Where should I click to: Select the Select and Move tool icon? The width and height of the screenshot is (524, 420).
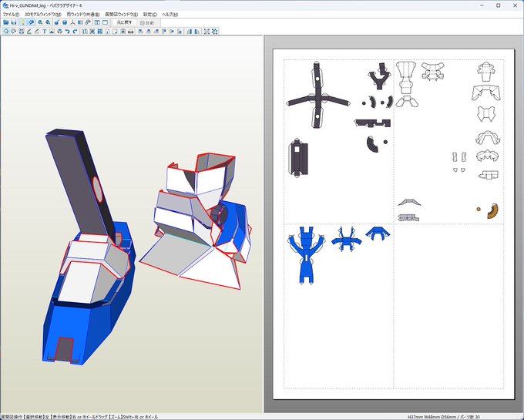click(x=5, y=32)
